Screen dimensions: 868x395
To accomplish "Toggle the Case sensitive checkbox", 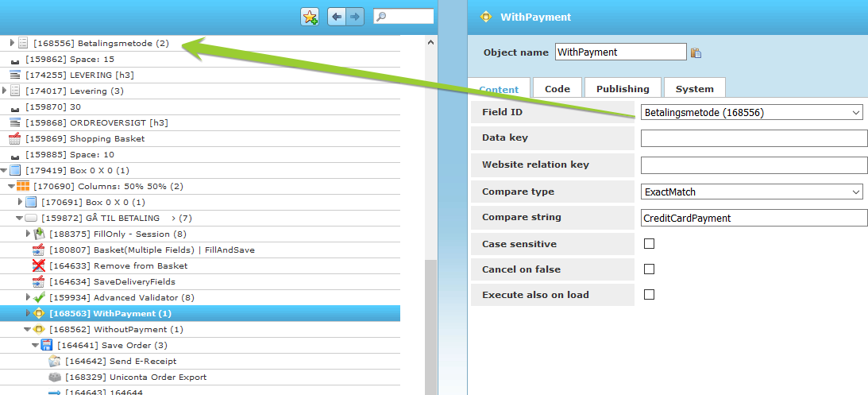I will (650, 244).
